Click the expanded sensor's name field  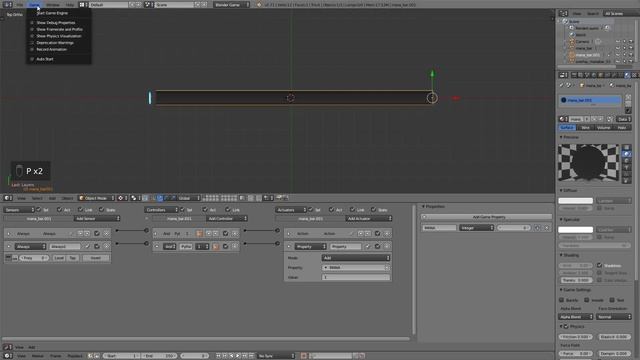pos(65,247)
